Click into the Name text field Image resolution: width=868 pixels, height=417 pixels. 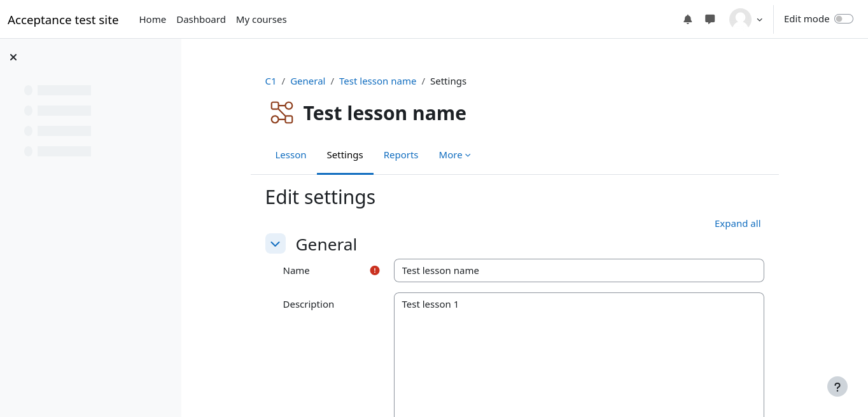pos(578,270)
